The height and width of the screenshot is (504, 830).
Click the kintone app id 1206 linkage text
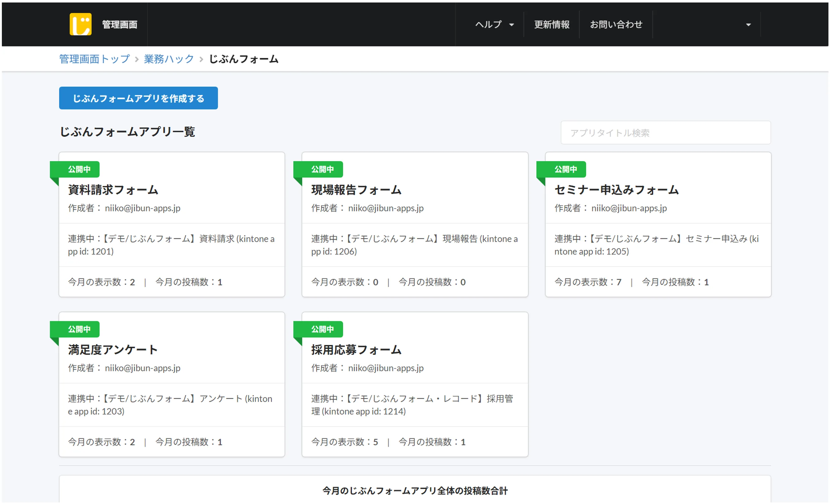coord(414,245)
